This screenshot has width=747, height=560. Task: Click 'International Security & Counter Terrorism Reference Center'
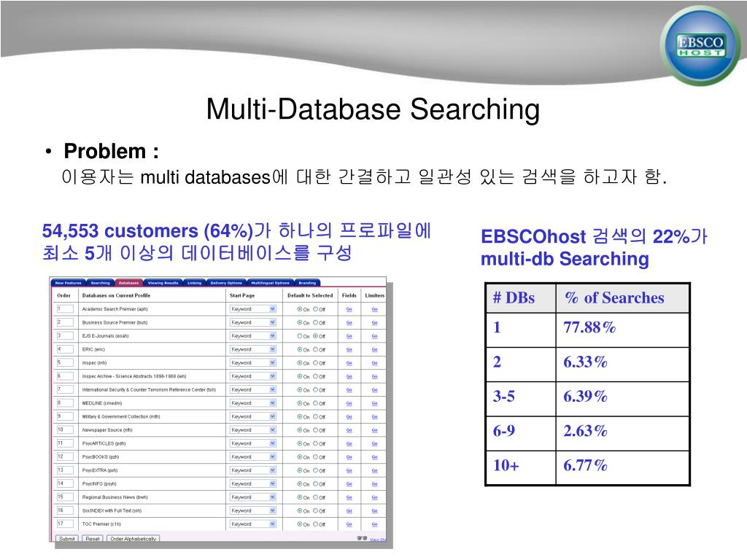tap(149, 389)
